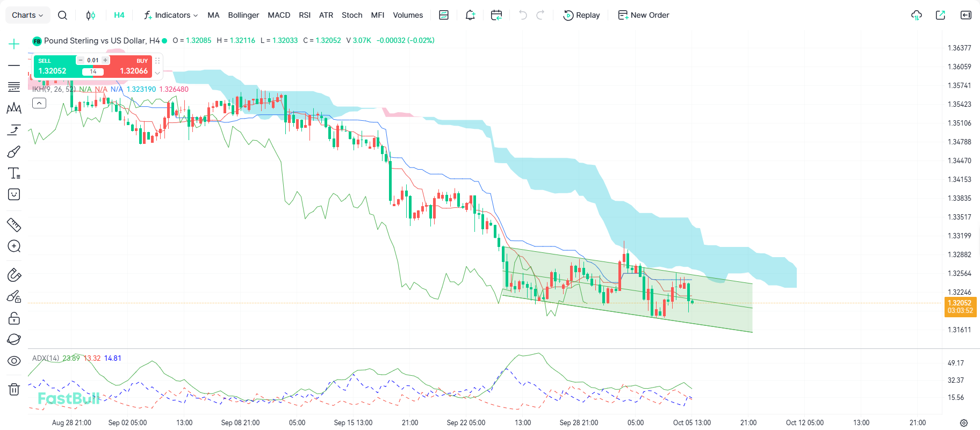
Task: Toggle magnet mode drawing icon
Action: (14, 275)
